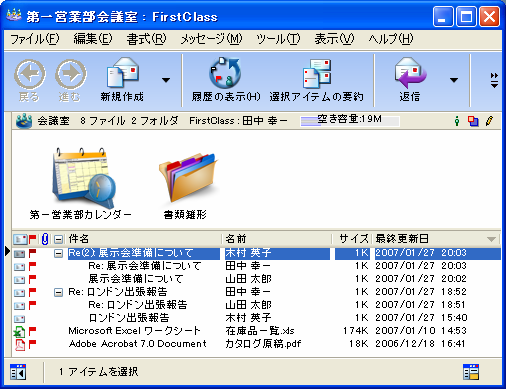This screenshot has width=506, height=389.
Task: Click the FirstClass window title bar icon
Action: pos(14,15)
